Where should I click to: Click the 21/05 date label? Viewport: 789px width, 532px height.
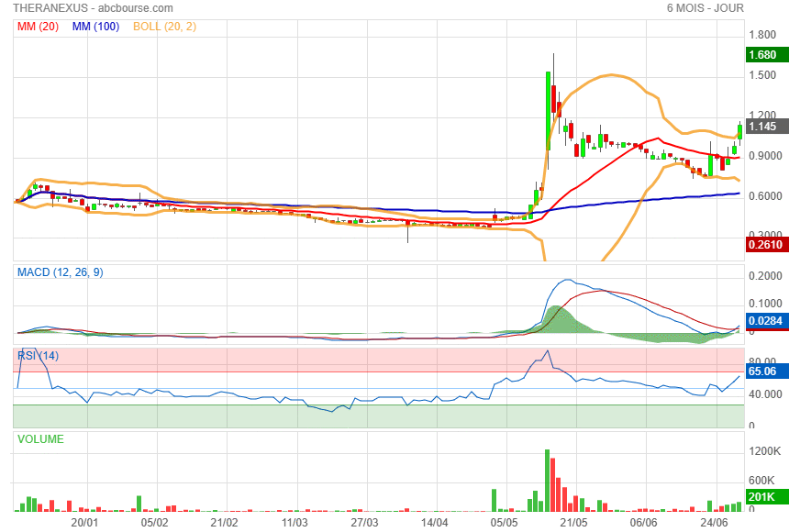(x=574, y=523)
